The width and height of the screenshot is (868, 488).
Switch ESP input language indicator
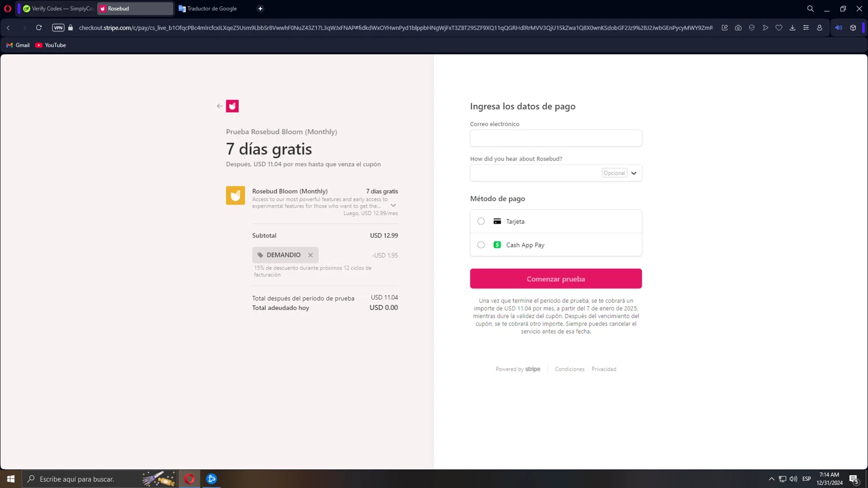click(x=807, y=479)
